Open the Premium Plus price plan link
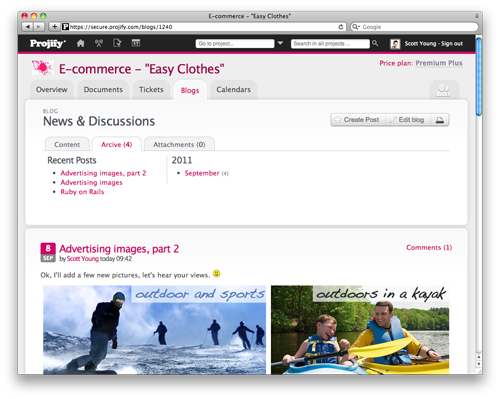 click(x=439, y=63)
